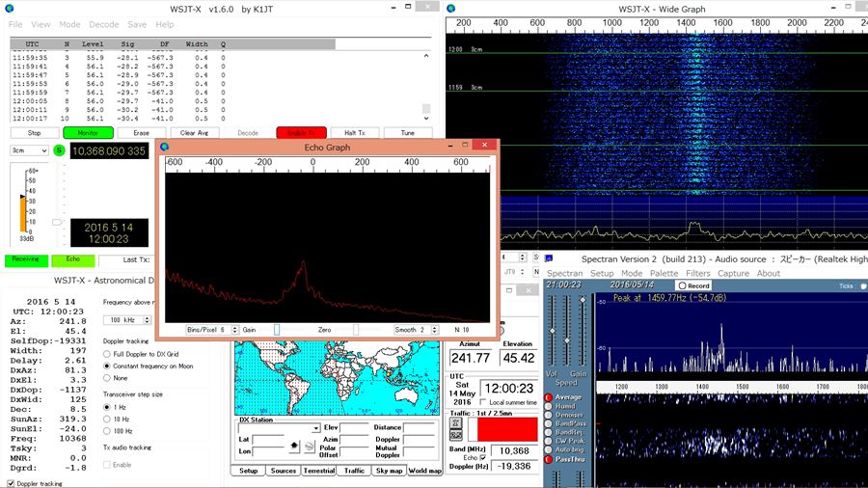The image size is (868, 488).
Task: Click the Zero slider in Echo Graph
Action: click(355, 330)
